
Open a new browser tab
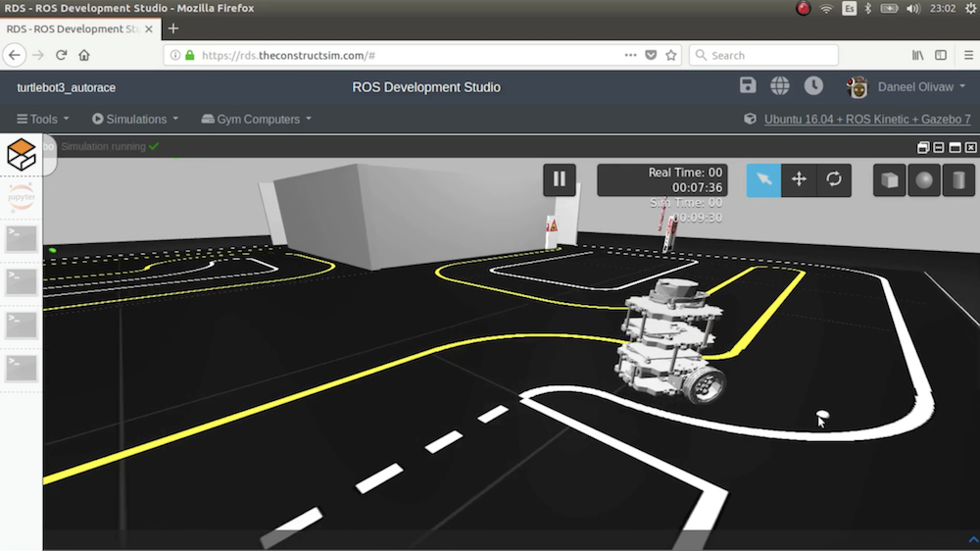coord(173,28)
